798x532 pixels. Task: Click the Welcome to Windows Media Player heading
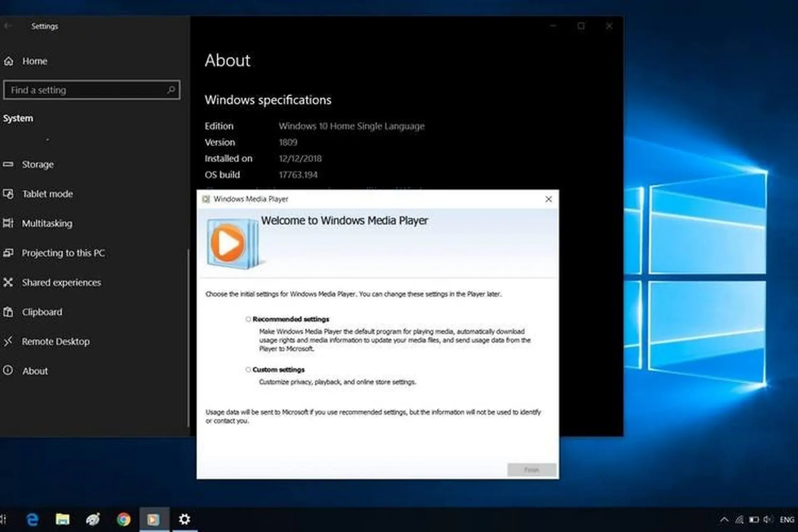tap(344, 221)
